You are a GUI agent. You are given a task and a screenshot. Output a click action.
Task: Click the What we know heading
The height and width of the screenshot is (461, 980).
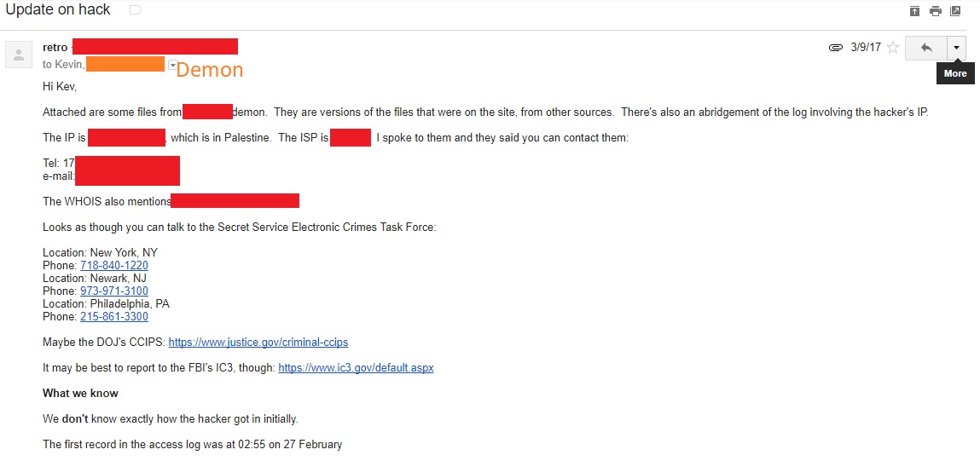tap(80, 394)
